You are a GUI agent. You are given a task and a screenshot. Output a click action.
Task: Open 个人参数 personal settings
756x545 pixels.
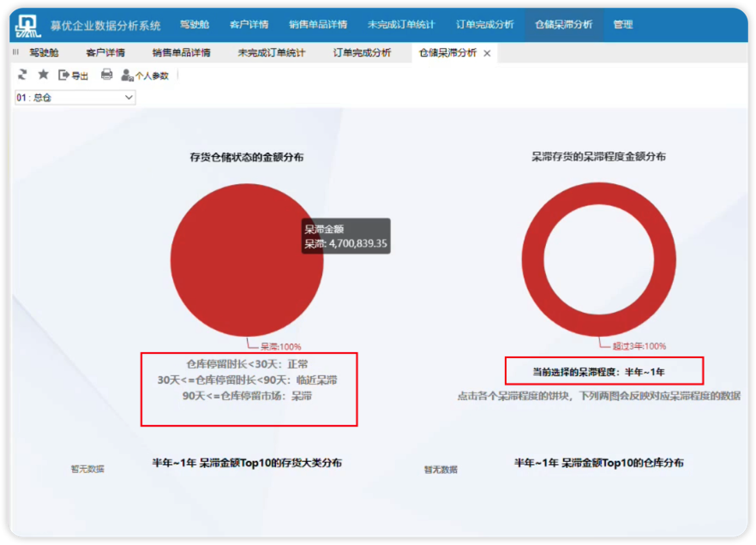pos(145,75)
